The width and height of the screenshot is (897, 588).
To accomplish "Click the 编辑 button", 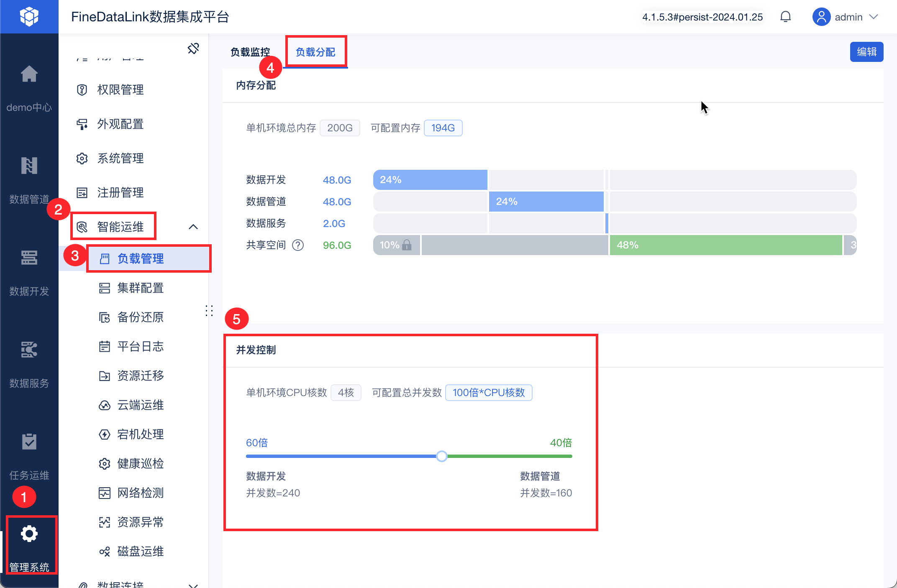I will [x=866, y=52].
